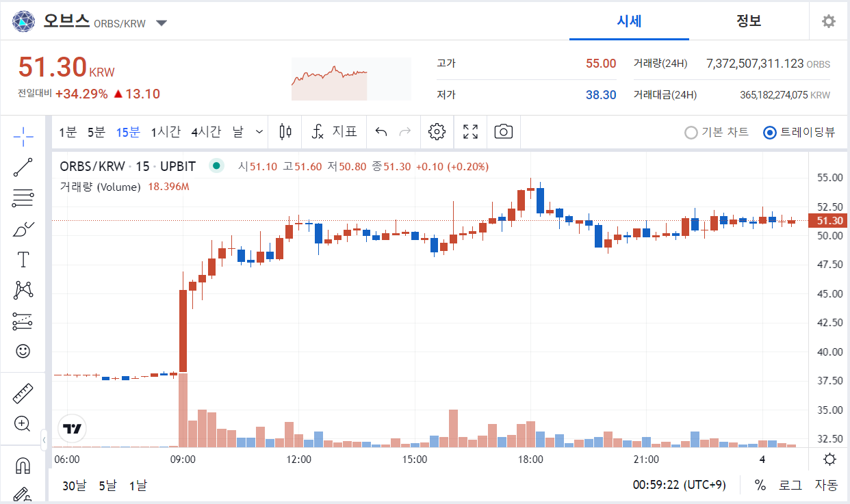Click the 09:00 time axis label

pyautogui.click(x=183, y=459)
